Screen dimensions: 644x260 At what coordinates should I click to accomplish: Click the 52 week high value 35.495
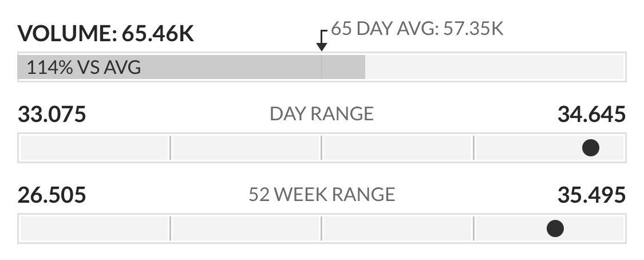(x=591, y=195)
